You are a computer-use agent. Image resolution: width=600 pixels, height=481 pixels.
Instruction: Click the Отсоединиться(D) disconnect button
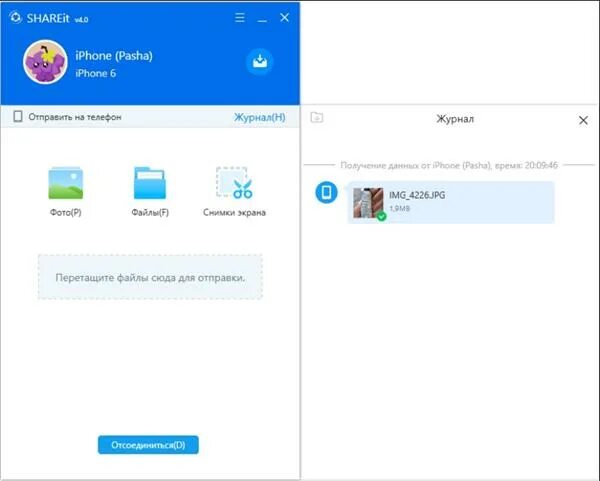click(x=148, y=445)
